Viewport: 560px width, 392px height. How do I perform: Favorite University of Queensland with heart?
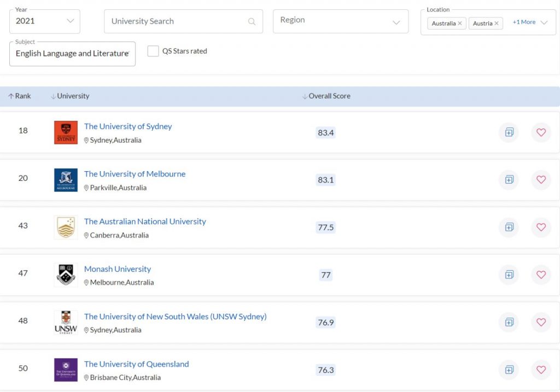(541, 370)
